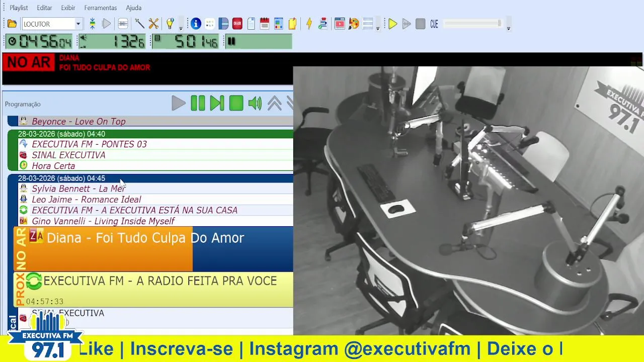Click the yellow CUE play button

click(x=393, y=24)
